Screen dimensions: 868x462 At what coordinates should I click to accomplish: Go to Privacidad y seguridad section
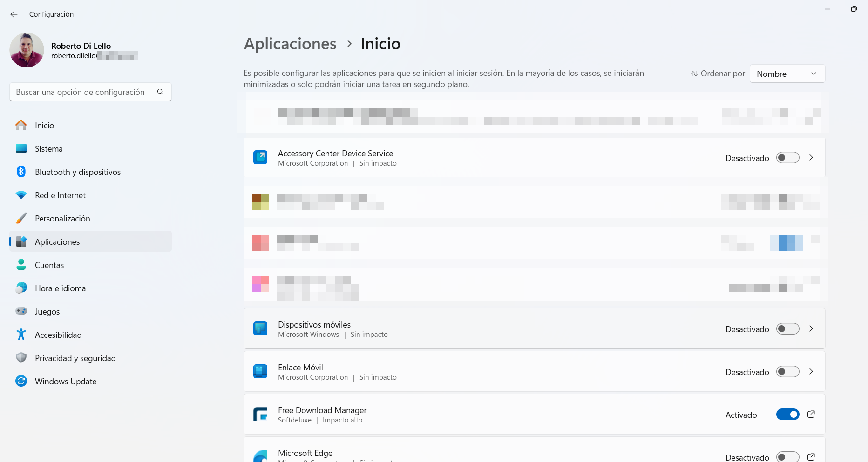tap(75, 358)
